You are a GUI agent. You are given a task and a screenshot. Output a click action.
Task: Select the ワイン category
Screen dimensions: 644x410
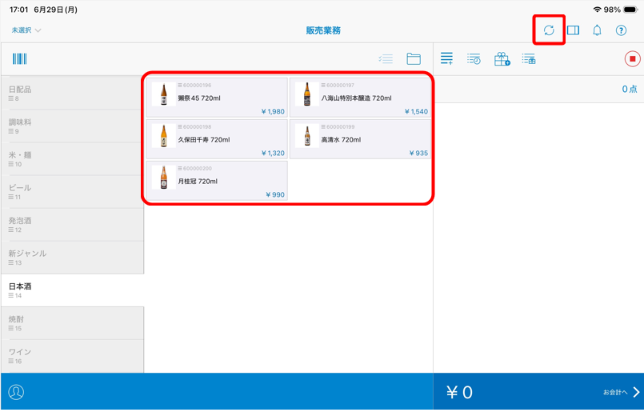coord(72,356)
